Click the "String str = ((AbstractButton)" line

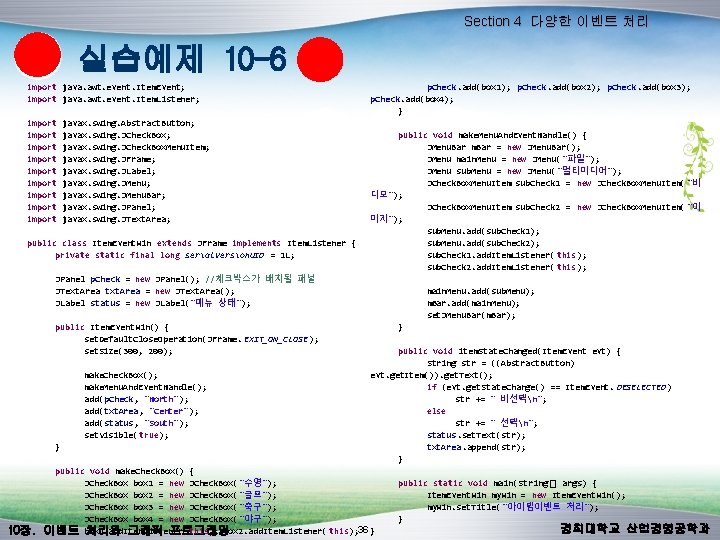(501, 363)
